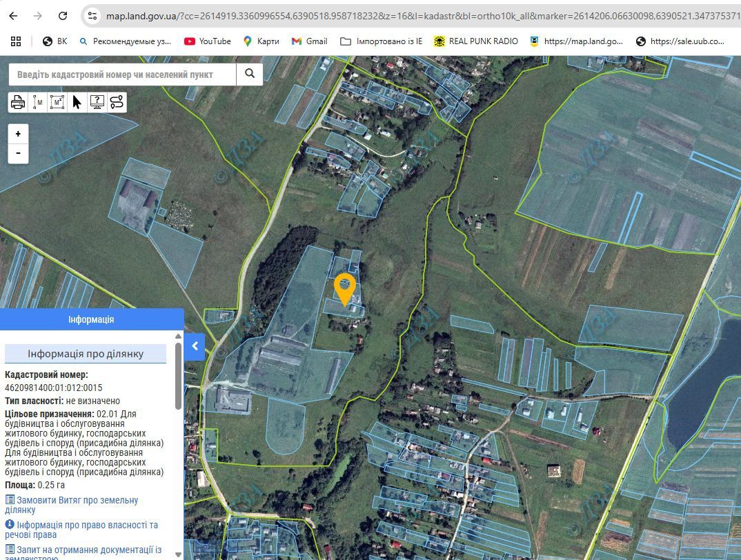The width and height of the screenshot is (741, 560).
Task: Zoom out with the minus button
Action: (18, 153)
